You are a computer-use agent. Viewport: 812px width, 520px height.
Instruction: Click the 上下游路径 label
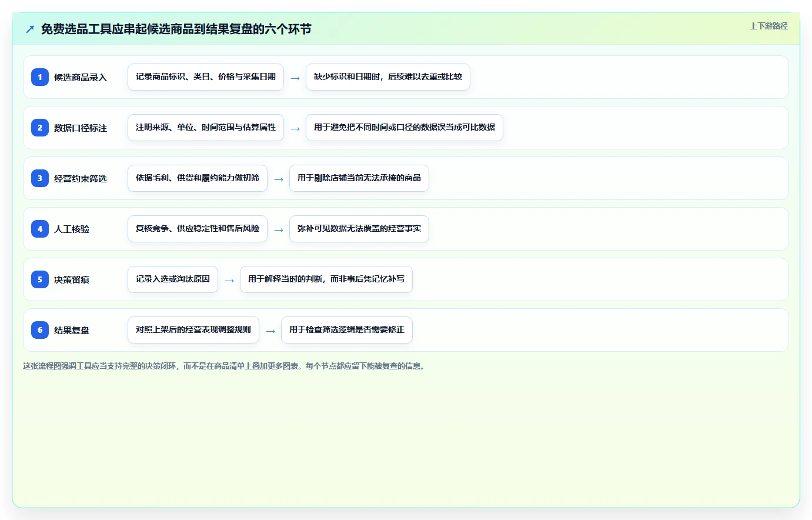(x=768, y=26)
